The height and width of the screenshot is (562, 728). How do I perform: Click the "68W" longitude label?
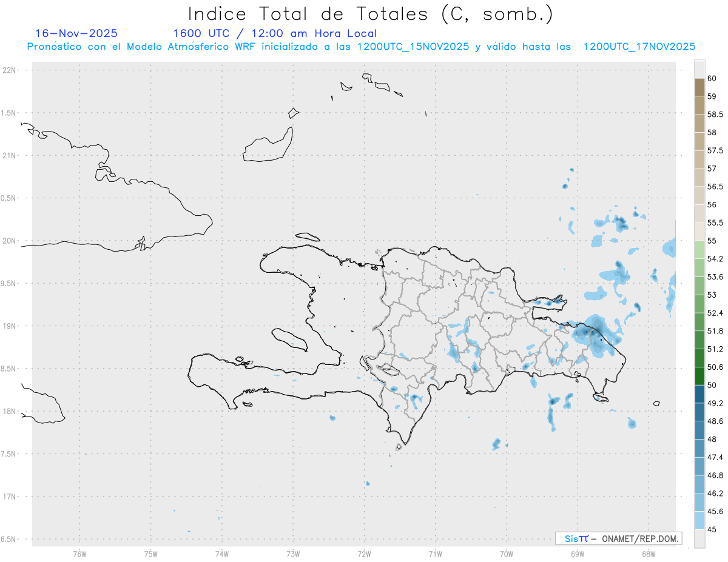point(648,554)
